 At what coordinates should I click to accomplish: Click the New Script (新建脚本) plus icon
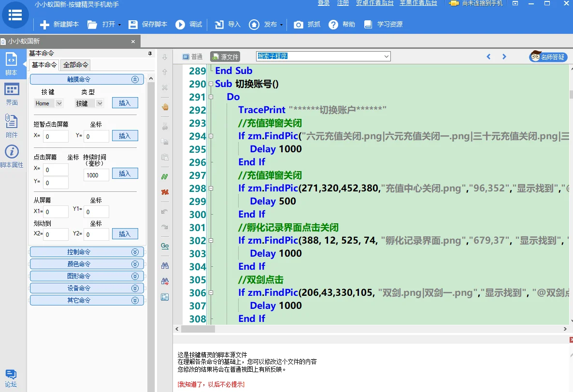coord(44,25)
